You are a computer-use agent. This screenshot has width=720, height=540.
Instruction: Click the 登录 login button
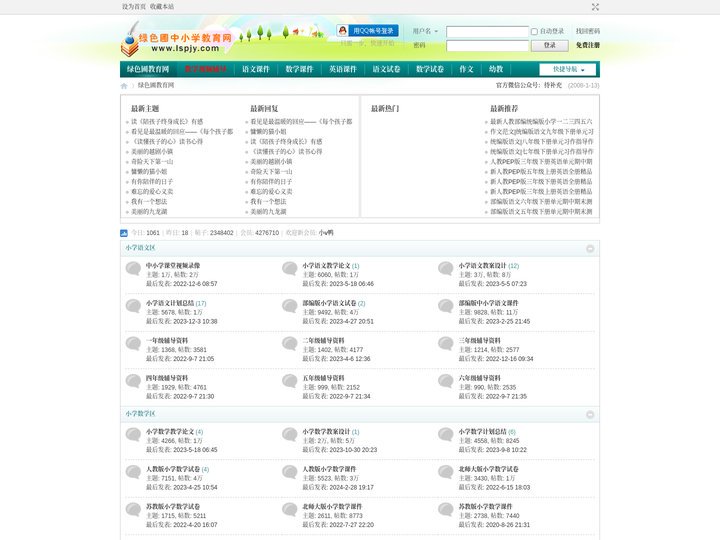[550, 45]
